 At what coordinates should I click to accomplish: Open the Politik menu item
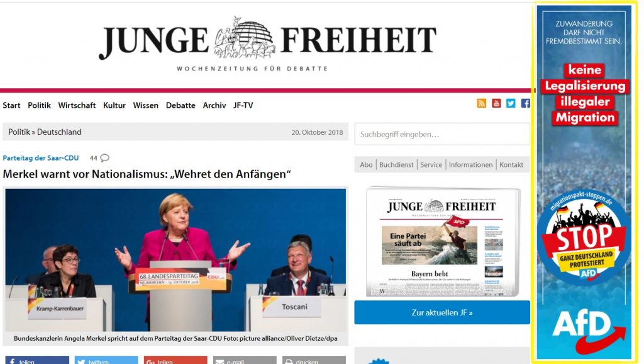tap(40, 105)
